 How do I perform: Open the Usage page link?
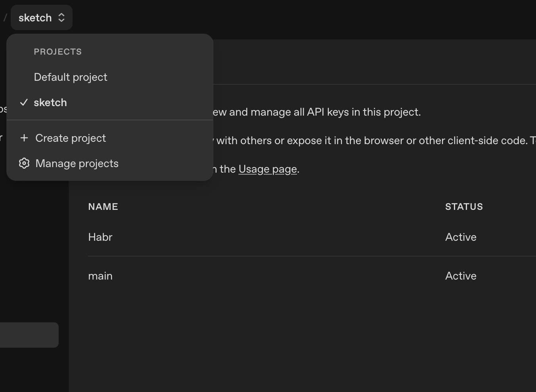pos(268,169)
